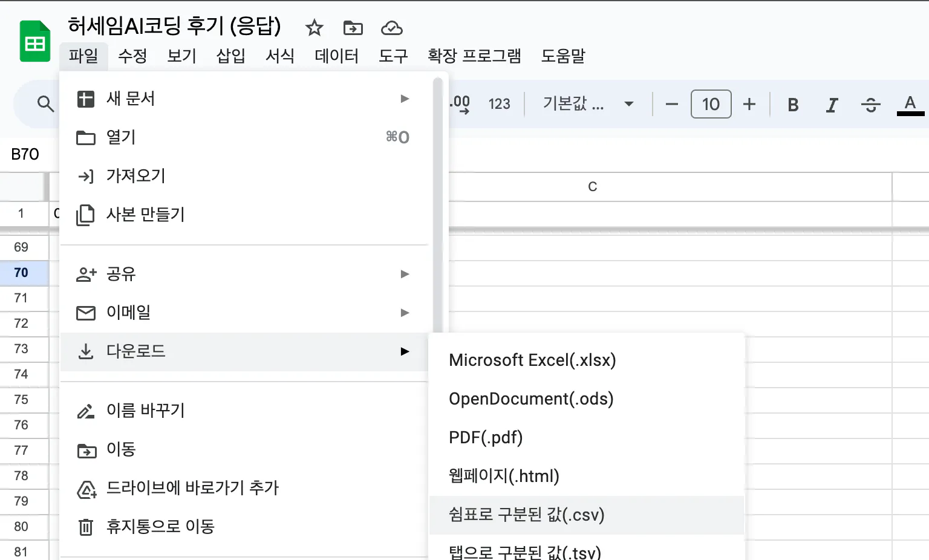Open the 보기 menu

point(181,56)
